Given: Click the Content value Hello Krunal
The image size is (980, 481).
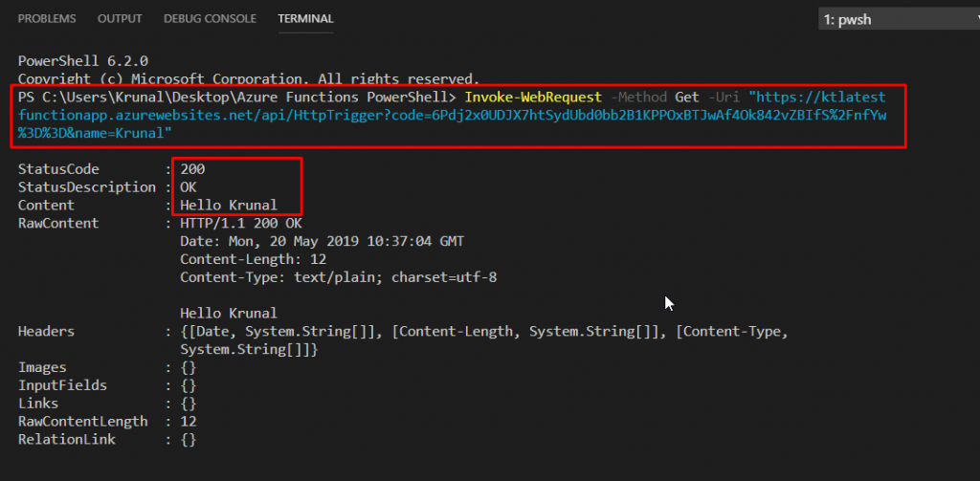Looking at the screenshot, I should click(x=229, y=206).
